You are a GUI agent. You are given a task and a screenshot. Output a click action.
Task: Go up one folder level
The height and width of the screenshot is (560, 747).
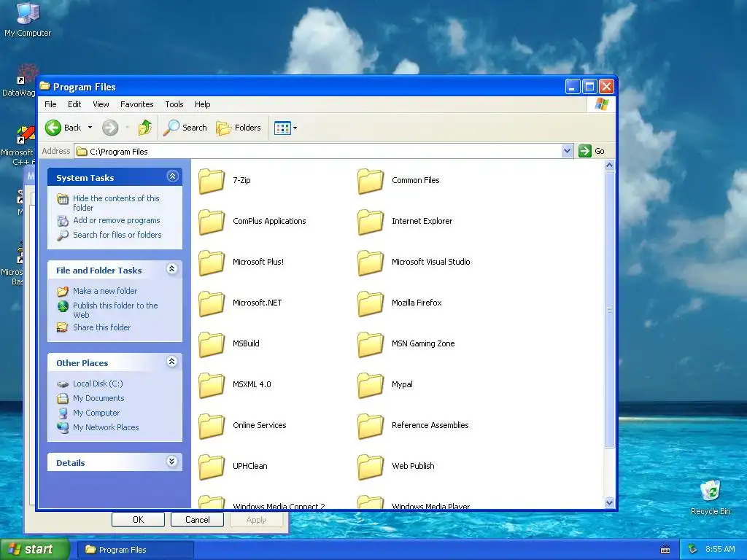tap(145, 128)
